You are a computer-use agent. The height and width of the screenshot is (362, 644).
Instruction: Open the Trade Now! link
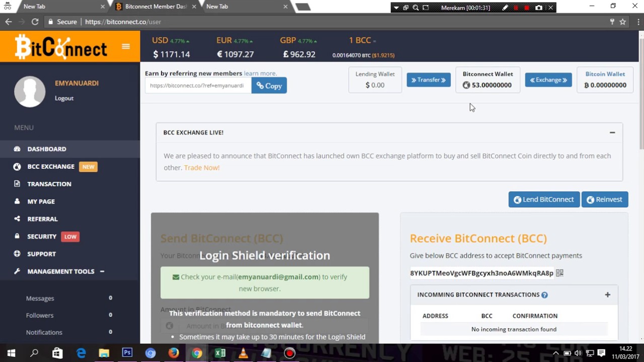coord(202,167)
